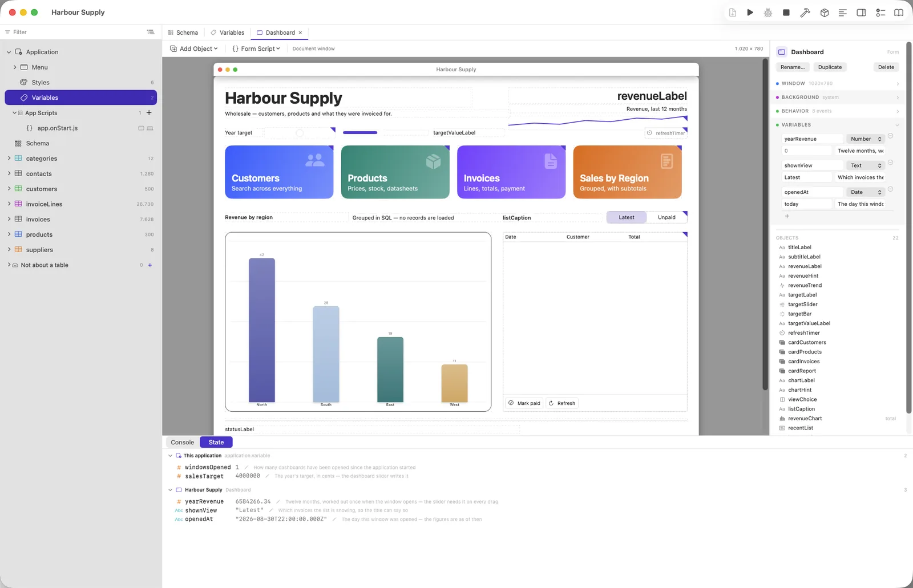
Task: Select the Unpaid segment in viewChoice
Action: point(666,217)
